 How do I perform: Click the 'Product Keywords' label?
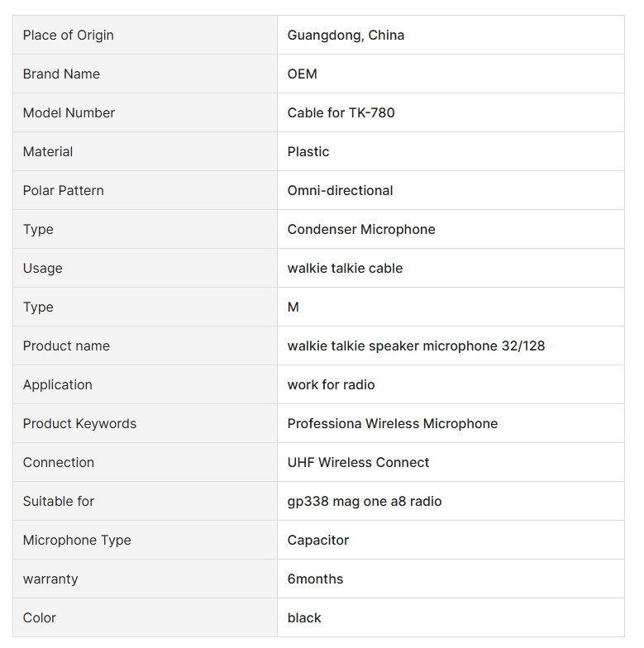79,423
